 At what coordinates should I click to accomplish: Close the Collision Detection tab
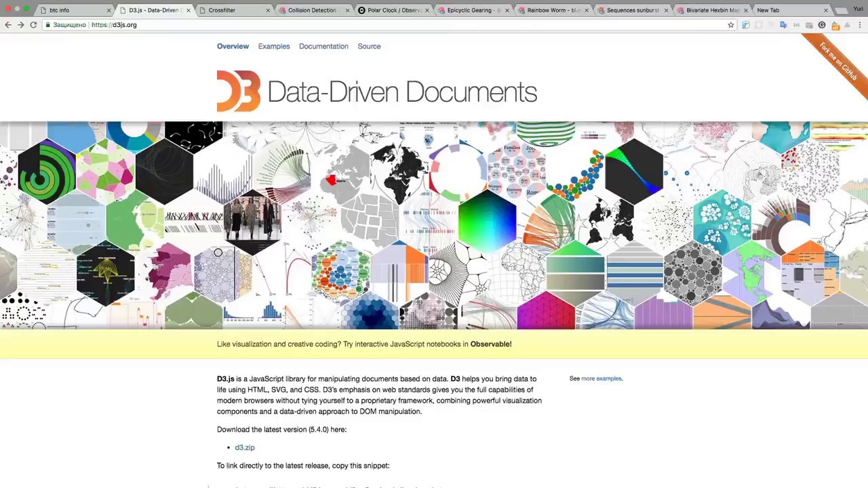coord(347,11)
